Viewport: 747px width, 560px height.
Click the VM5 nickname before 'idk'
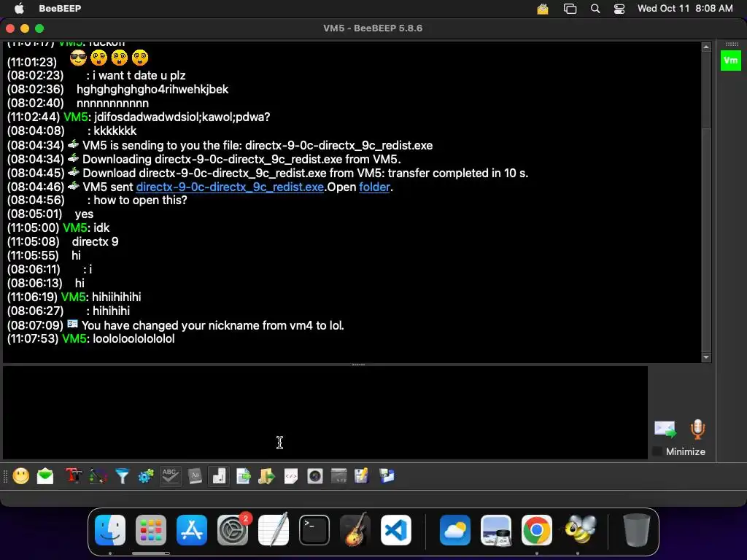coord(75,227)
